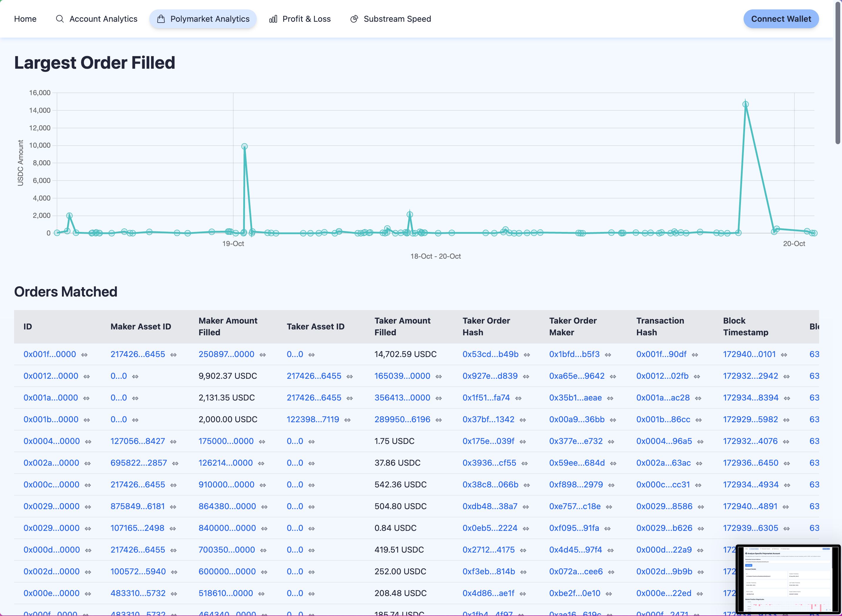Expand the maker amount 910000...0000 arrows icon
Screen dimensions: 842x616
(x=263, y=485)
